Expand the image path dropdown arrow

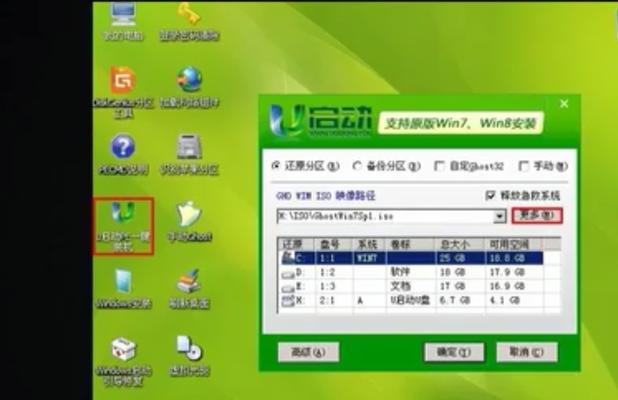500,216
